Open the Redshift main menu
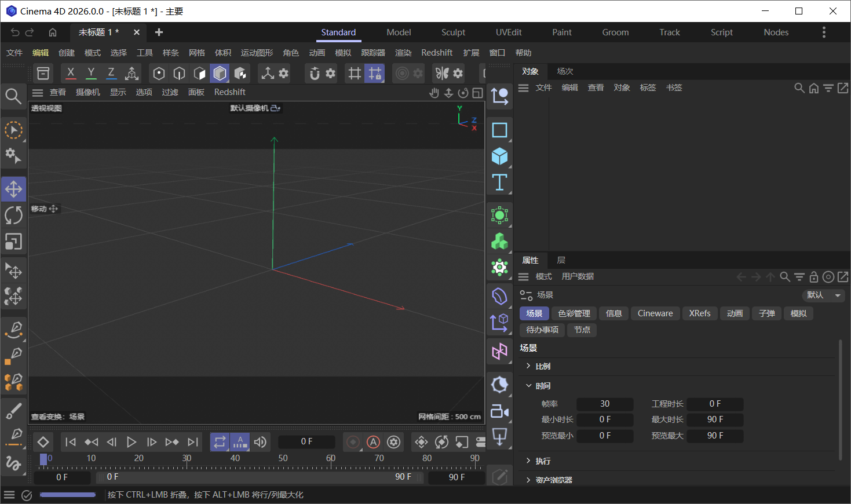851x504 pixels. click(437, 53)
